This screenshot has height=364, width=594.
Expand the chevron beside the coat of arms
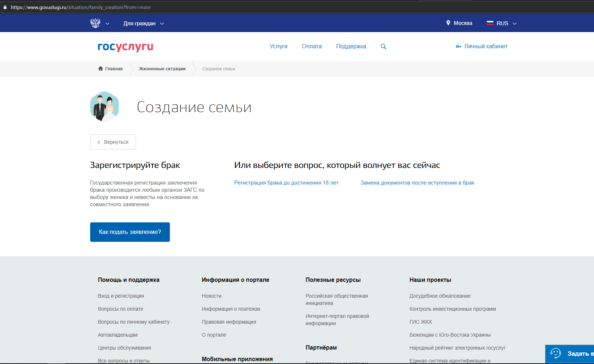(107, 23)
